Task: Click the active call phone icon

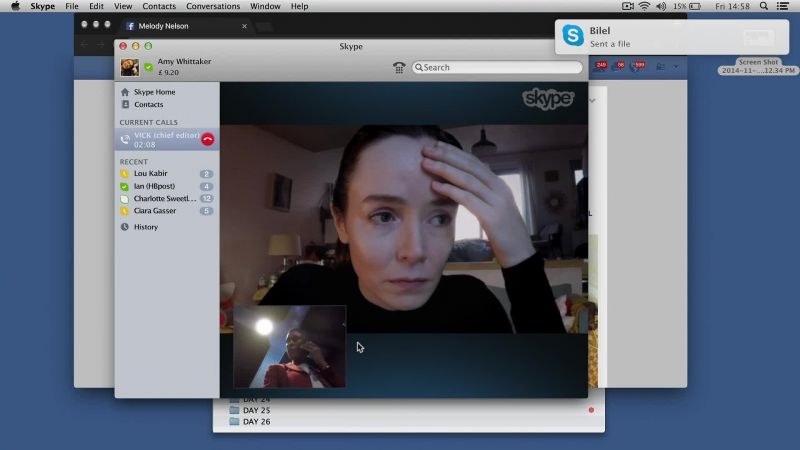Action: pos(125,139)
